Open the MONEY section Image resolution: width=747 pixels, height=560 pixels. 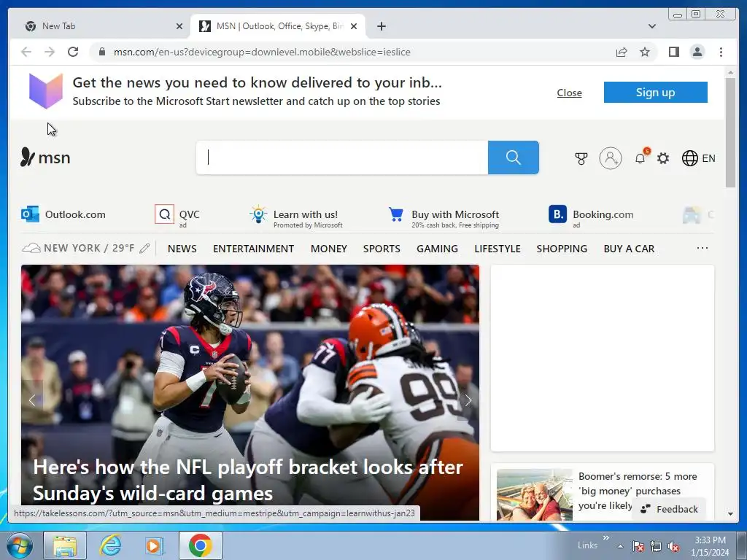[x=329, y=249]
